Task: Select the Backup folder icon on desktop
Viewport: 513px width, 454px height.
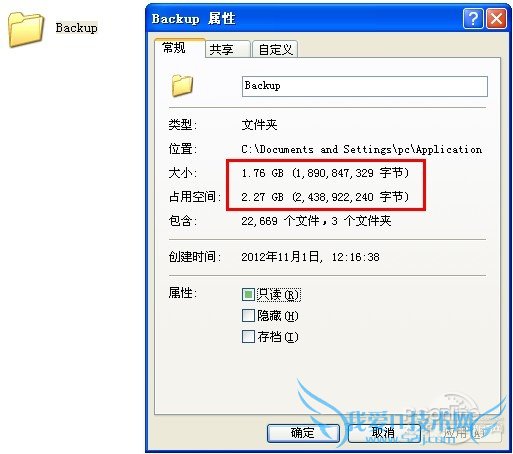Action: pyautogui.click(x=26, y=29)
